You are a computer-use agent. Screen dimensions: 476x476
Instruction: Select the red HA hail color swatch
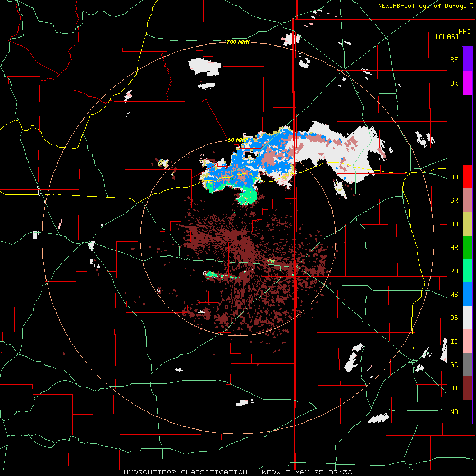467,177
